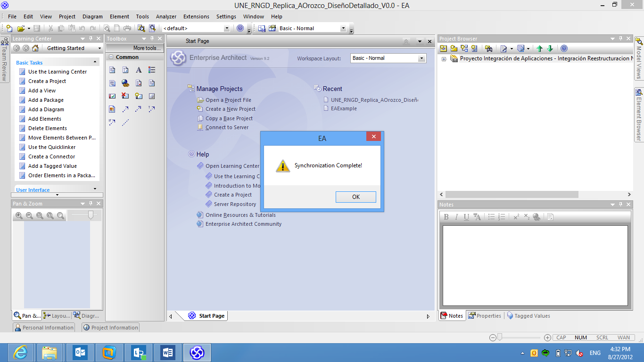Click OK in Synchronization Complete dialog

pos(356,197)
